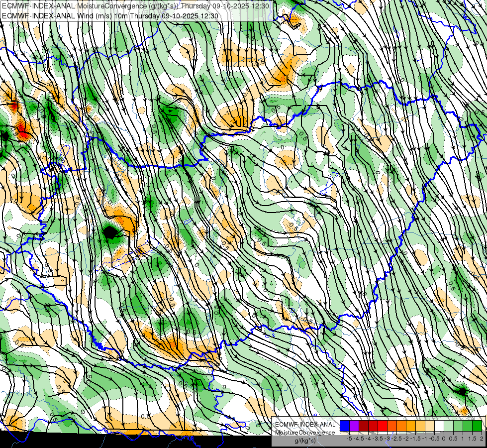Click the legend tick label -1.5
Viewport: 487px width, 448px height.
(415, 439)
